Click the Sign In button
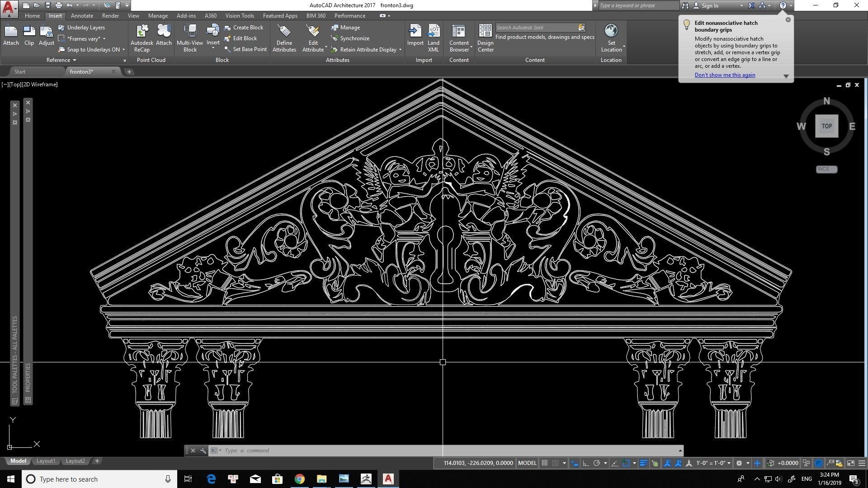 tap(710, 5)
